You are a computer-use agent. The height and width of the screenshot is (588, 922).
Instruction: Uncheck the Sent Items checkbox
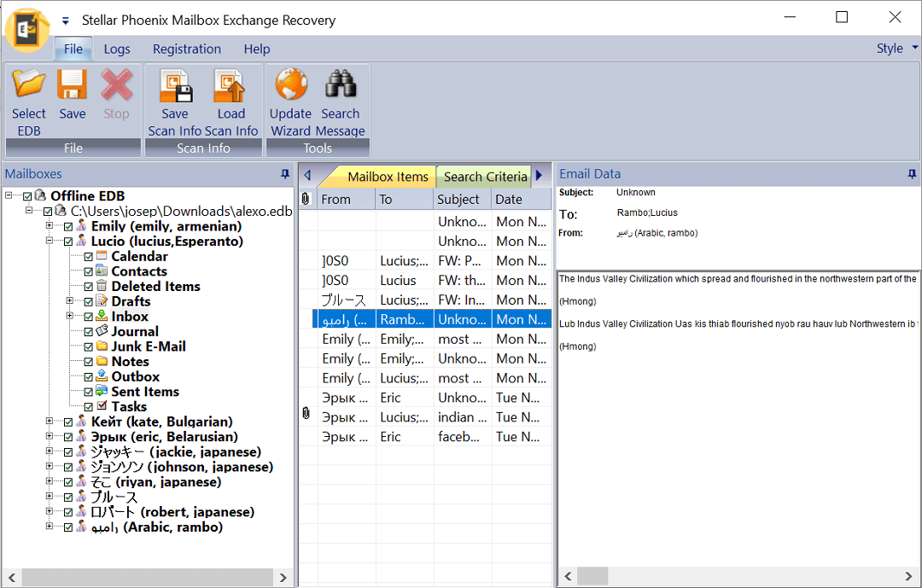pos(88,393)
